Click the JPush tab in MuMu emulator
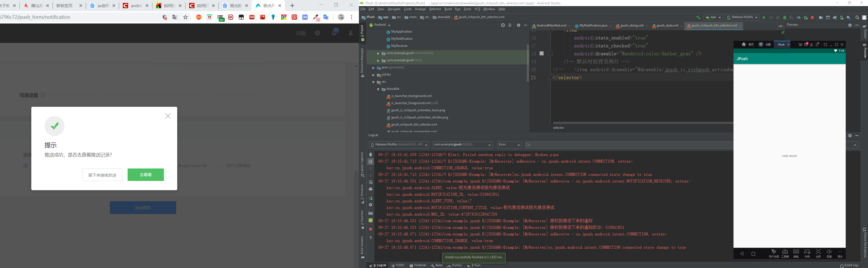 coord(782,44)
